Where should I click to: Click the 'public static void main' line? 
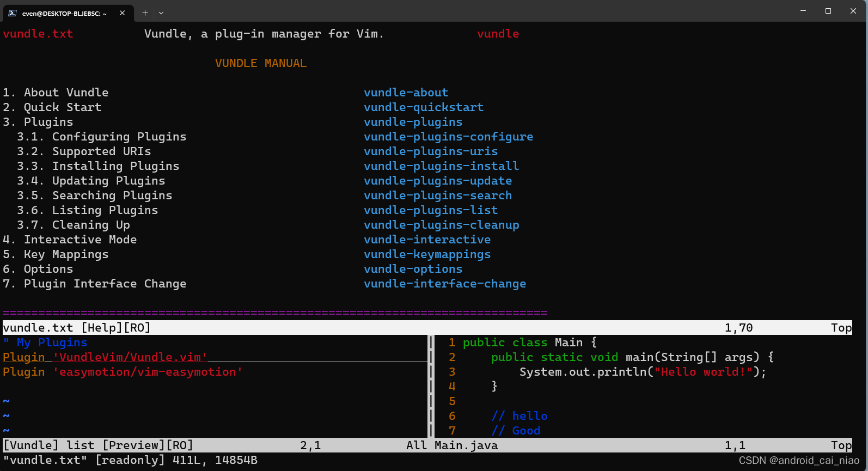(632, 357)
